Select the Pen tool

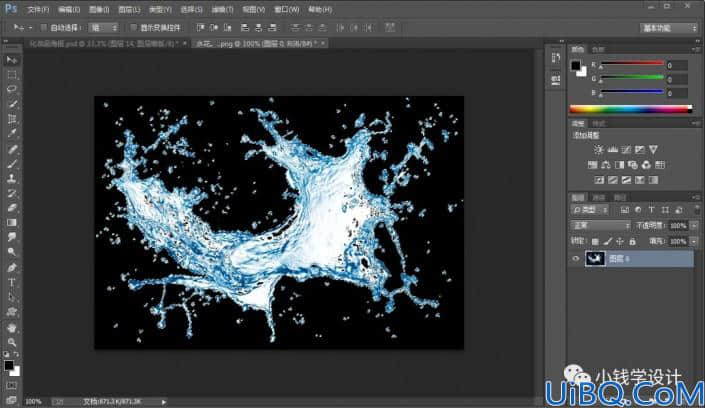[12, 268]
